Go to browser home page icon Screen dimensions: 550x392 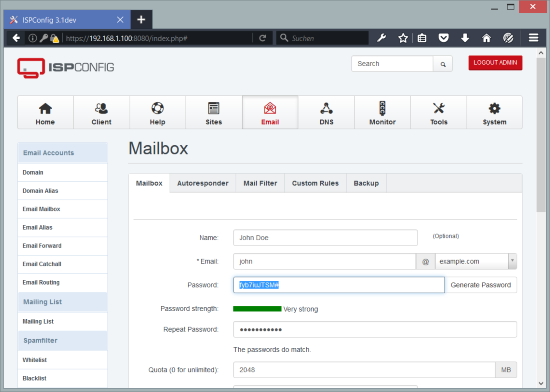pyautogui.click(x=486, y=38)
